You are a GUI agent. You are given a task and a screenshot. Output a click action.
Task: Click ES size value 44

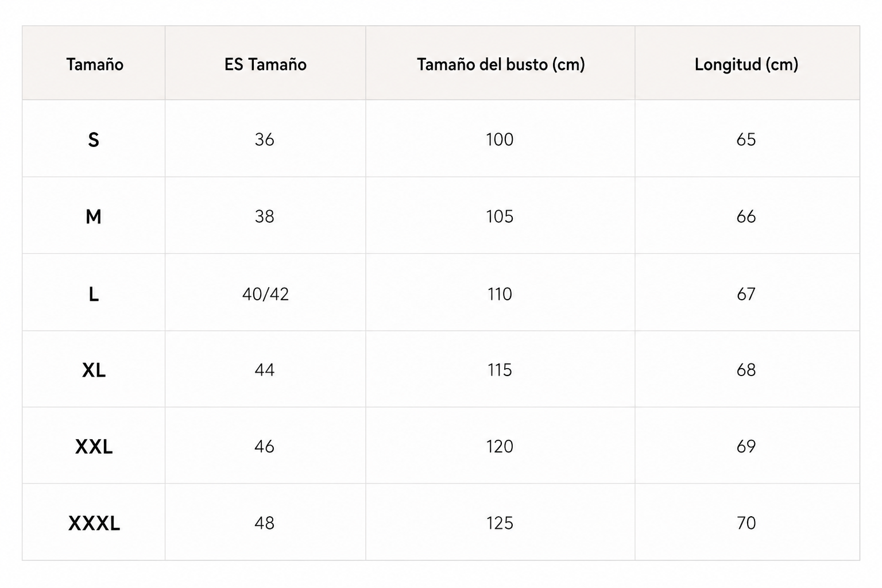(265, 370)
